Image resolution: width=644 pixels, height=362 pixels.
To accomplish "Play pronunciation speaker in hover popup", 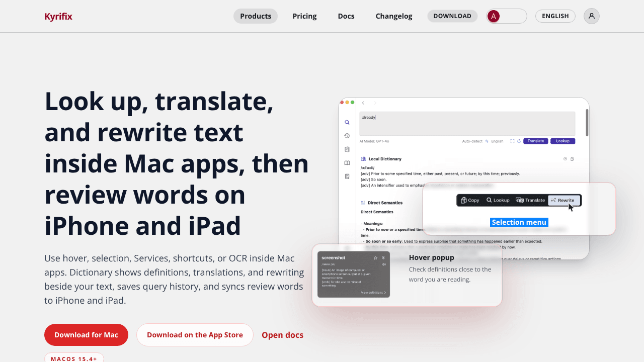I will click(383, 264).
